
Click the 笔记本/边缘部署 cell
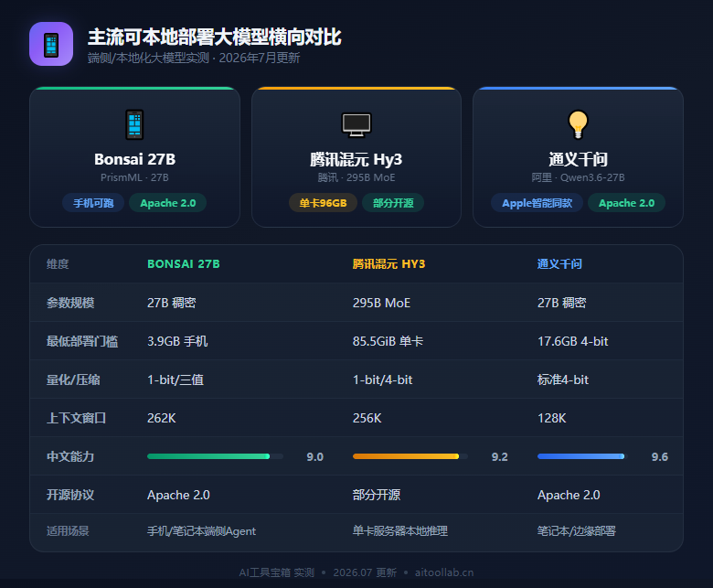pyautogui.click(x=577, y=530)
